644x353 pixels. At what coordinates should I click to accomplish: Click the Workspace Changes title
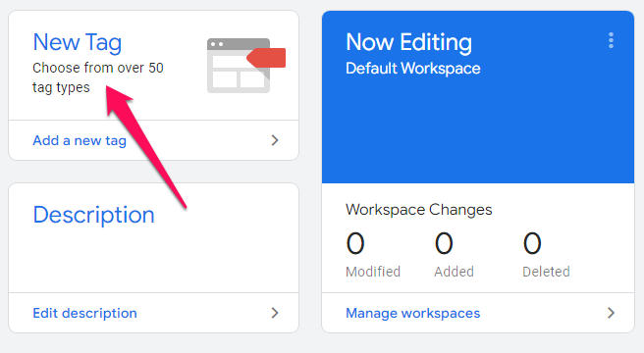click(x=418, y=209)
